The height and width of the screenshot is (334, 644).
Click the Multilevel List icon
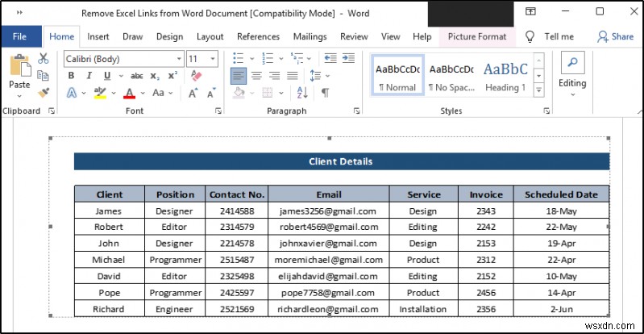[x=297, y=58]
